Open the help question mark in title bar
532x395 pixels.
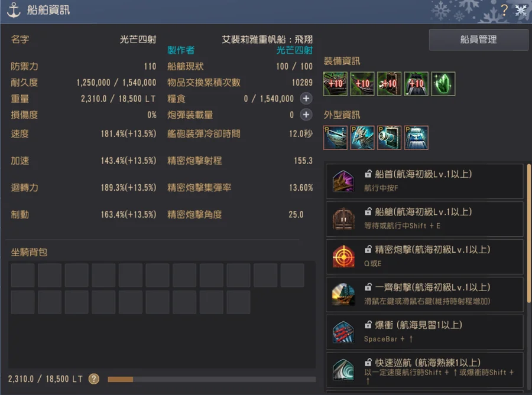click(x=504, y=10)
